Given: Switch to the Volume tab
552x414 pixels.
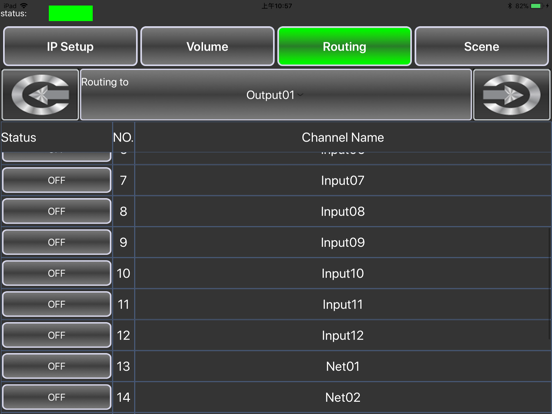Looking at the screenshot, I should [x=207, y=46].
